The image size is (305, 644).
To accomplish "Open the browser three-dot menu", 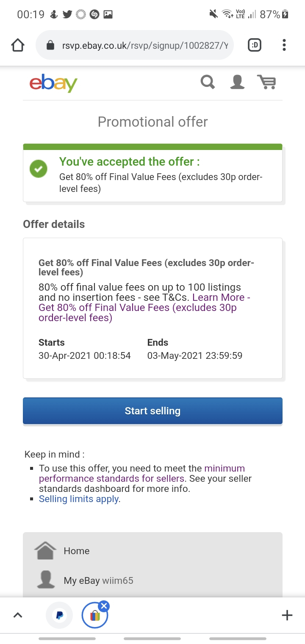I will coord(284,45).
